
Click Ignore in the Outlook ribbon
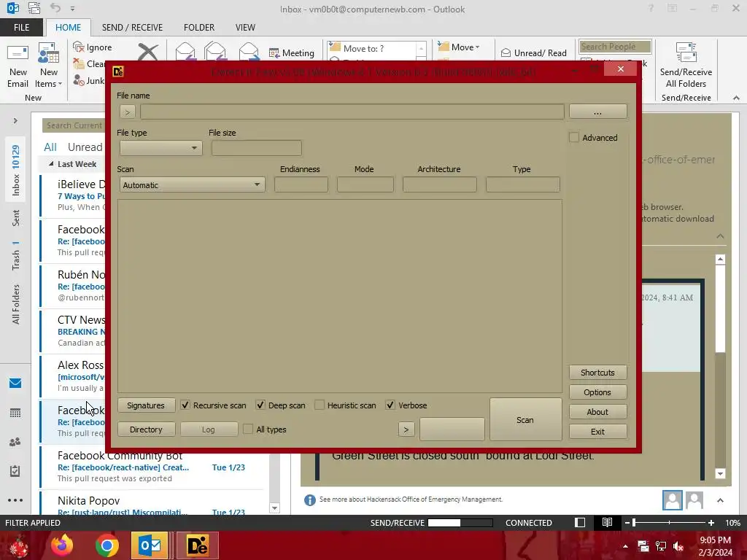[x=93, y=47]
